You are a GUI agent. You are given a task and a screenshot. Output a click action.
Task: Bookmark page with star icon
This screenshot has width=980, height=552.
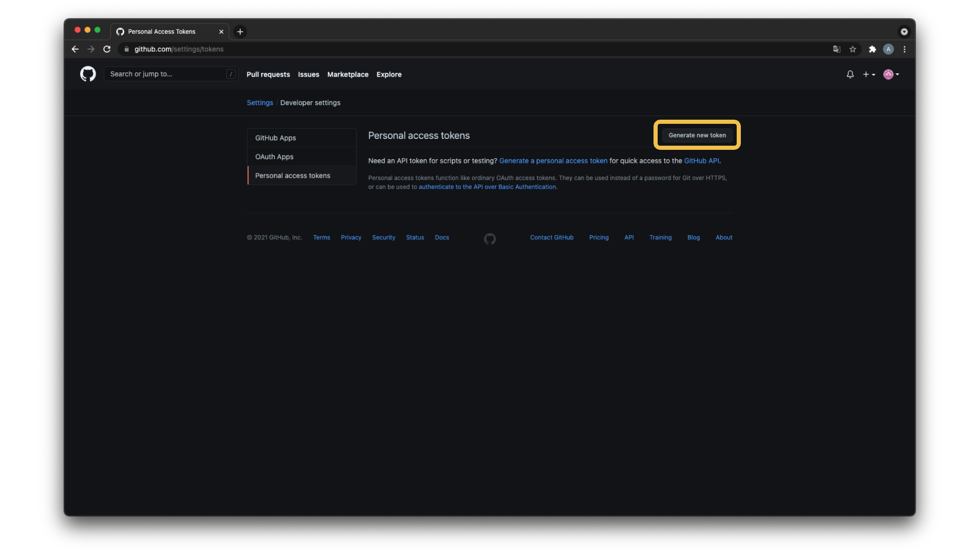(x=853, y=49)
